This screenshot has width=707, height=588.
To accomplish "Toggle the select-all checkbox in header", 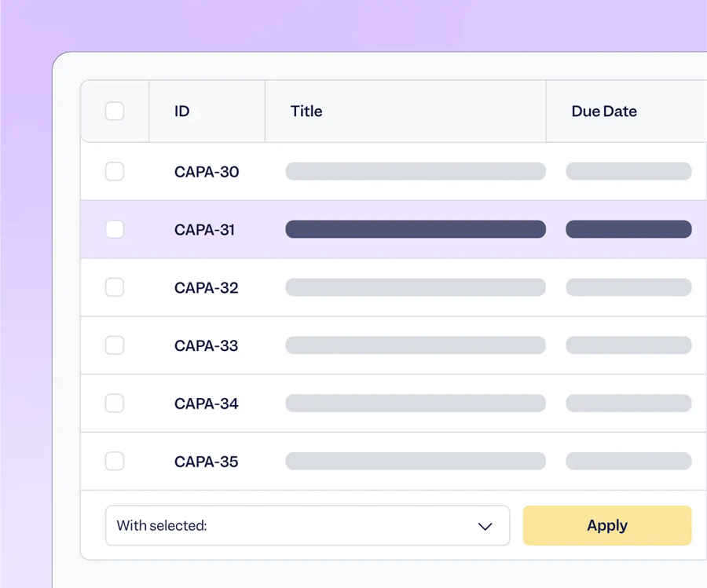I will (x=114, y=111).
